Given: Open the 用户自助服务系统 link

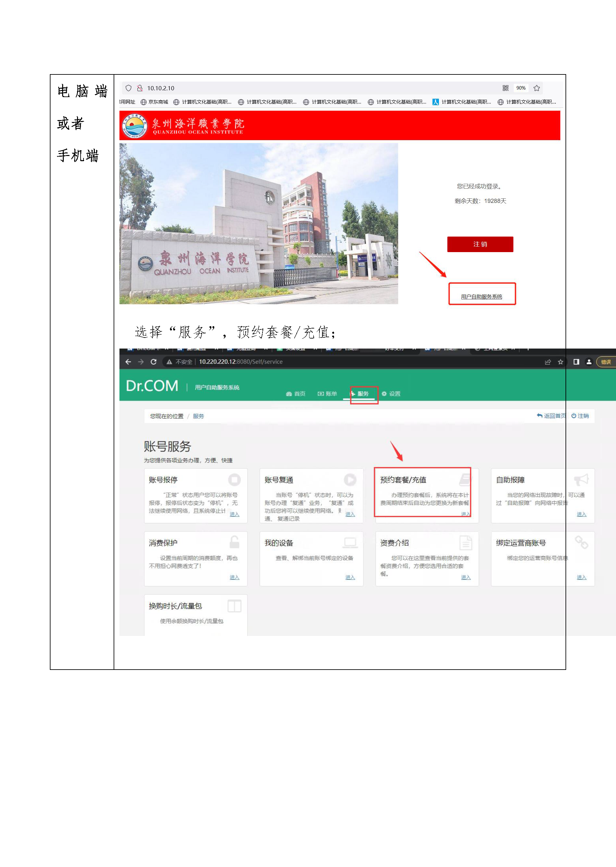Looking at the screenshot, I should click(x=481, y=296).
